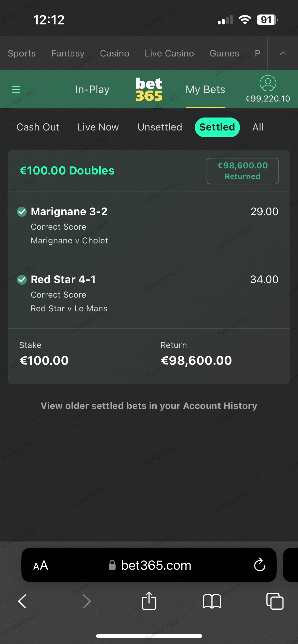Open Account History link for older bets

point(149,406)
